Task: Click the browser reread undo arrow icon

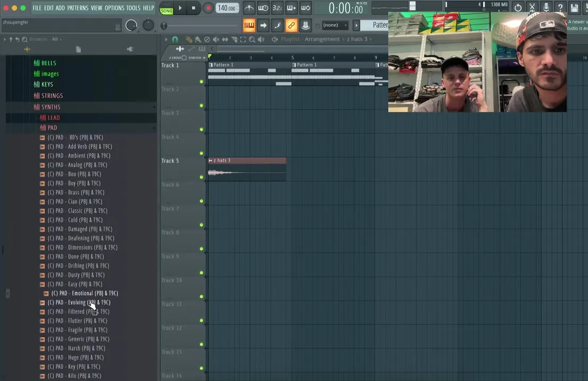Action: tap(17, 39)
